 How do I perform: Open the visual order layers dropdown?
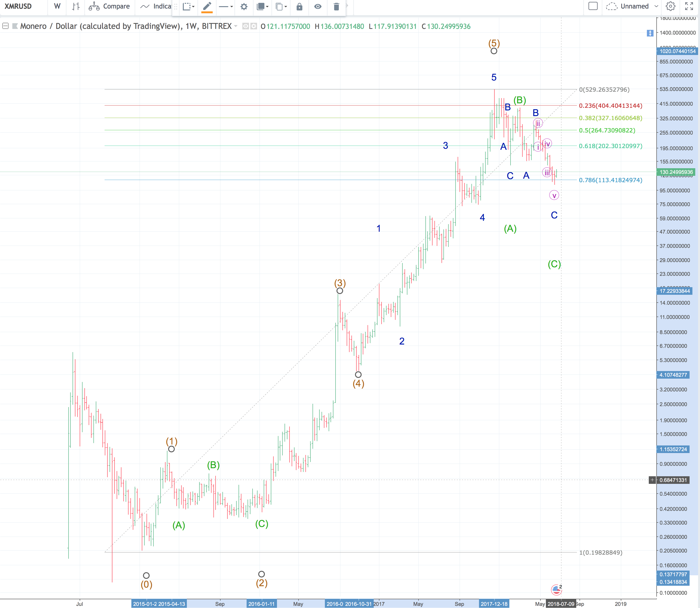pyautogui.click(x=262, y=6)
